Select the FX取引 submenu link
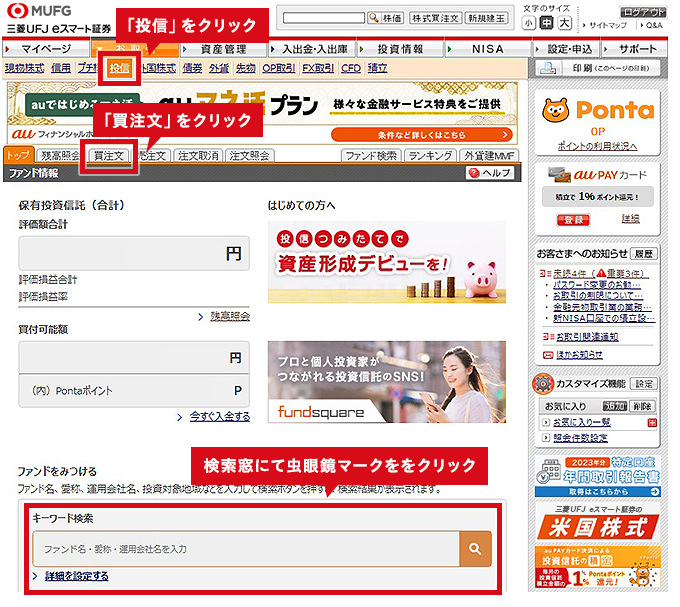 318,68
